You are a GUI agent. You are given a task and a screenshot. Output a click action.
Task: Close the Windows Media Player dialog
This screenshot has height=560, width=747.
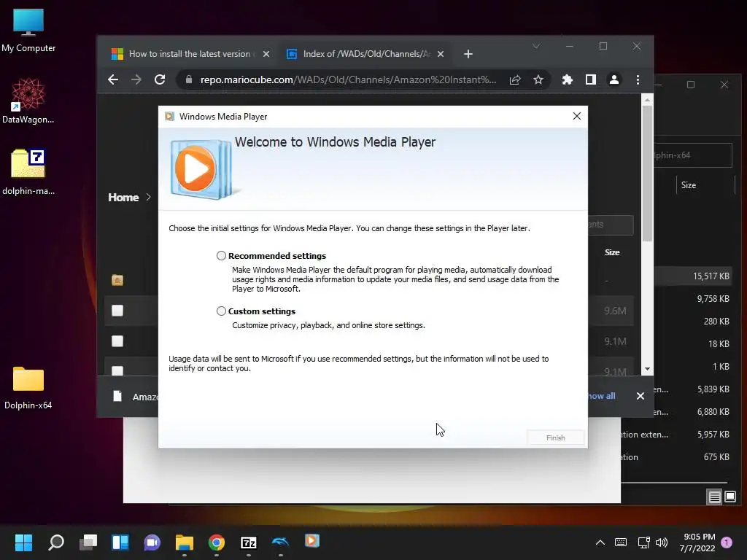[x=576, y=116]
